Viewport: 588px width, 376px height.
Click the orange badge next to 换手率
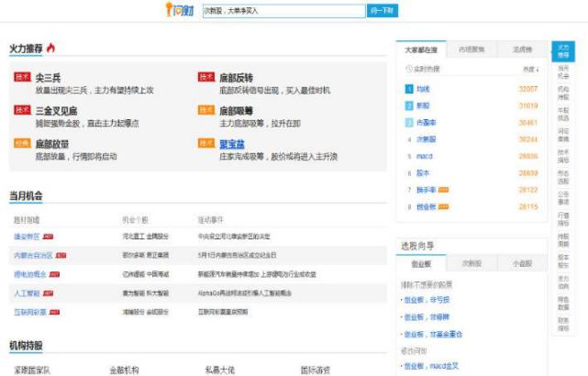444,190
